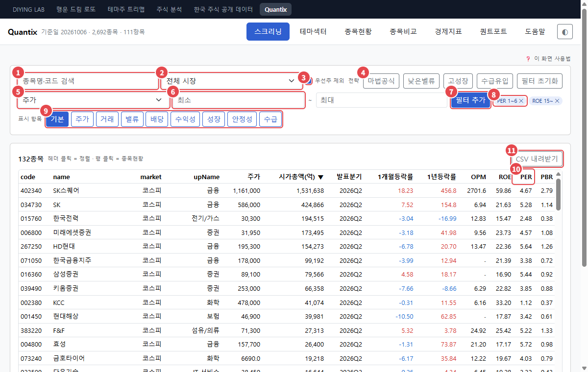Open the 한국전력 stock row
The image size is (588, 372).
click(x=287, y=218)
